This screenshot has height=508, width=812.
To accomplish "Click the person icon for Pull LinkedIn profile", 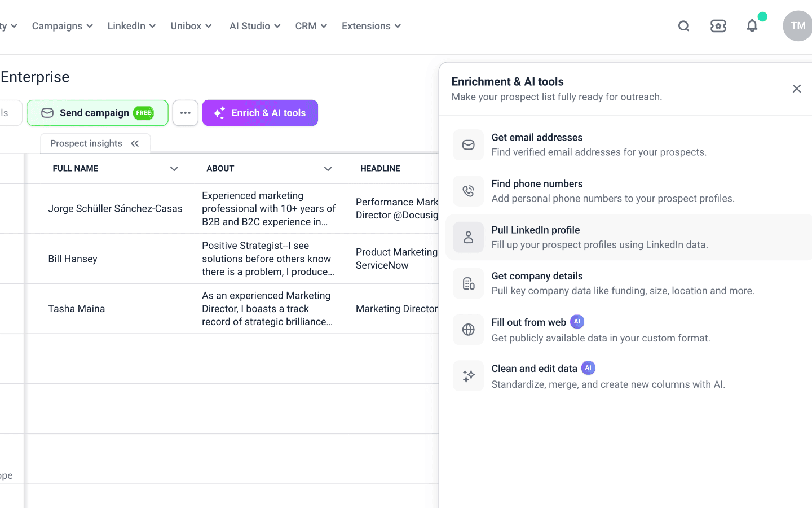I will tap(469, 238).
